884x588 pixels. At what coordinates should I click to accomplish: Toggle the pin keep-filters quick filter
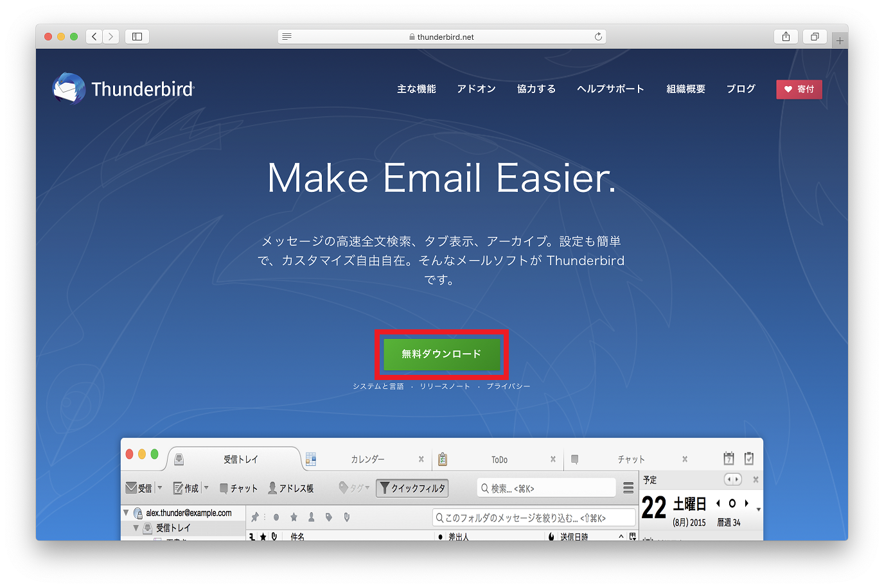255,517
